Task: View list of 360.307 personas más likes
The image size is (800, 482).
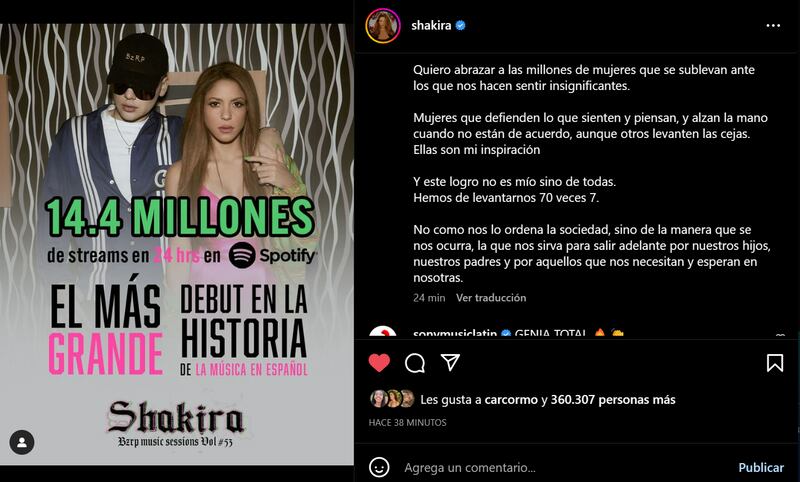Action: [613, 400]
